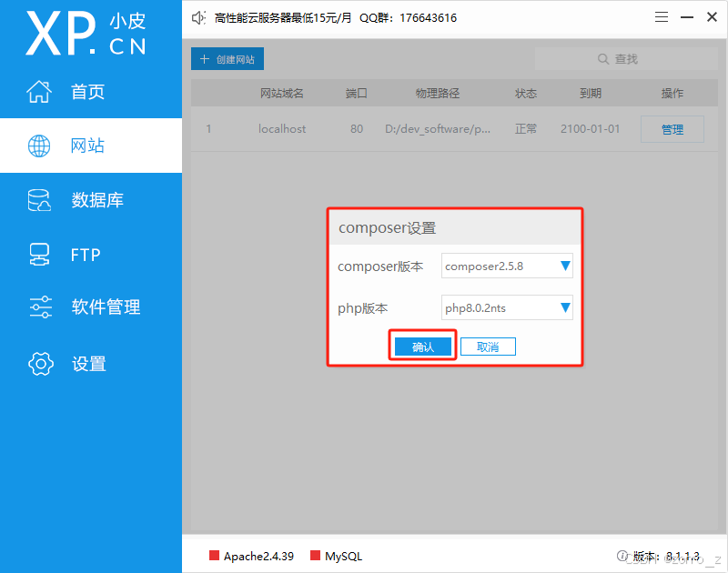The width and height of the screenshot is (728, 573).
Task: Click the 2100-01-01 expiry cell
Action: 590,129
